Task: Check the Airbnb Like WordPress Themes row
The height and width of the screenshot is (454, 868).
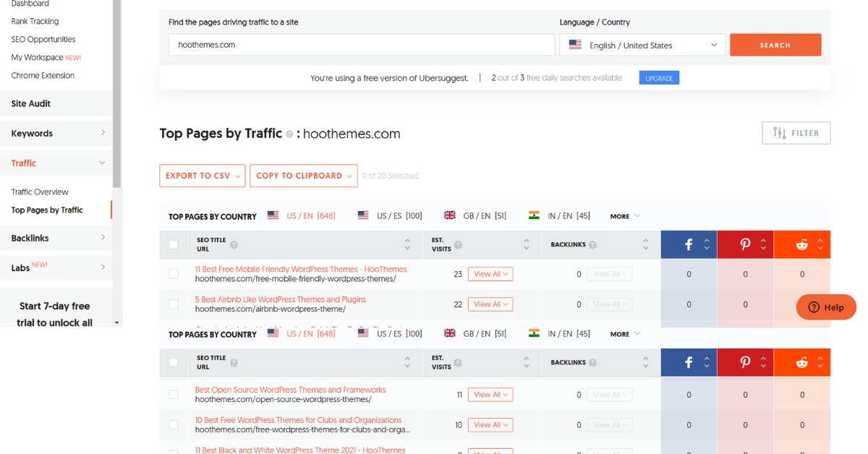Action: pyautogui.click(x=174, y=304)
